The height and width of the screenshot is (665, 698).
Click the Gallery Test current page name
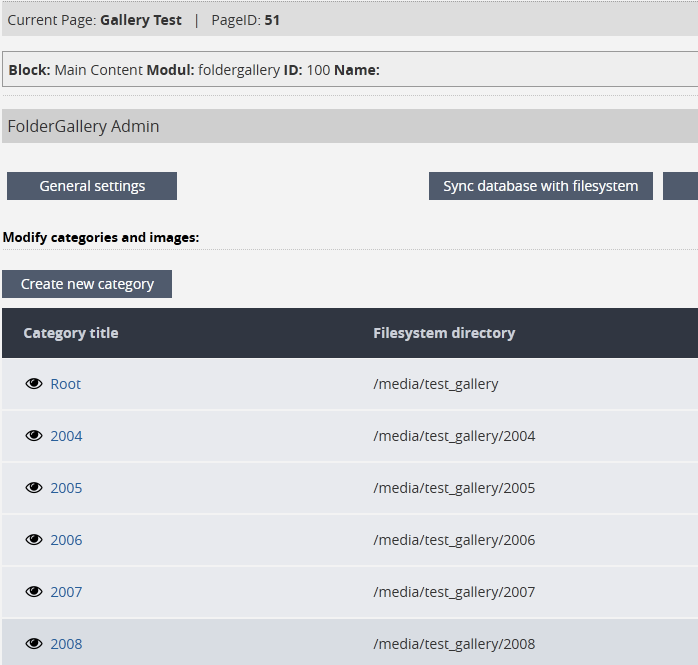pos(141,20)
